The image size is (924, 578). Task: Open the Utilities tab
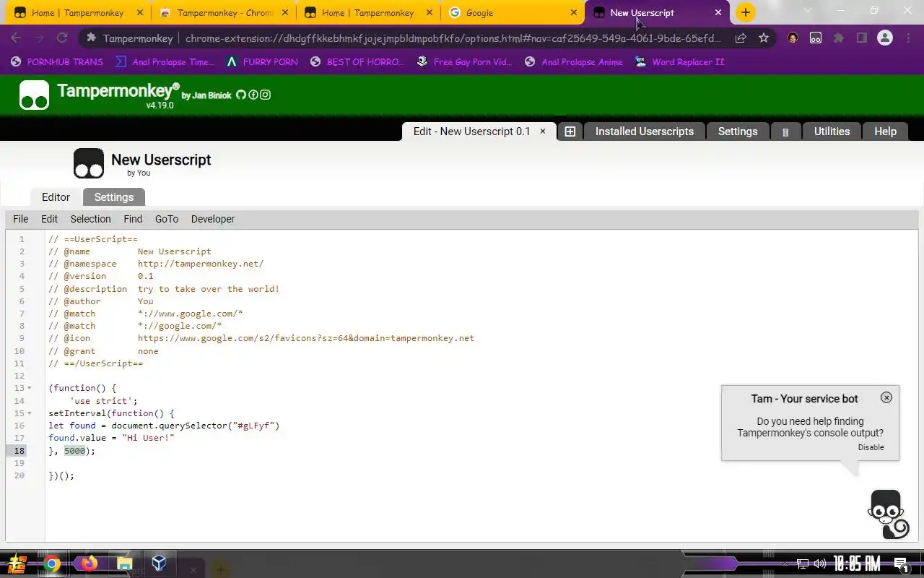tap(832, 131)
